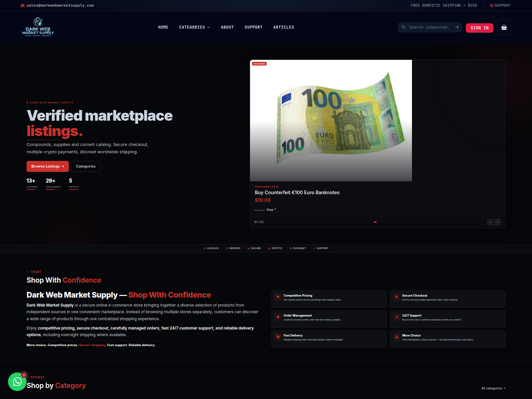532x399 pixels.
Task: Click the Fast Delivery truck icon
Action: (x=278, y=337)
